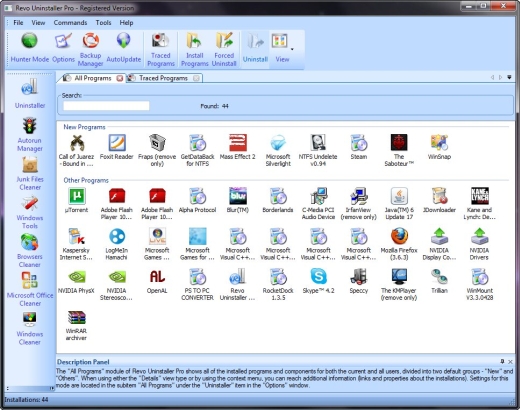Select NVIDIA PhysX program
Image resolution: width=520 pixels, height=410 pixels.
coord(76,281)
